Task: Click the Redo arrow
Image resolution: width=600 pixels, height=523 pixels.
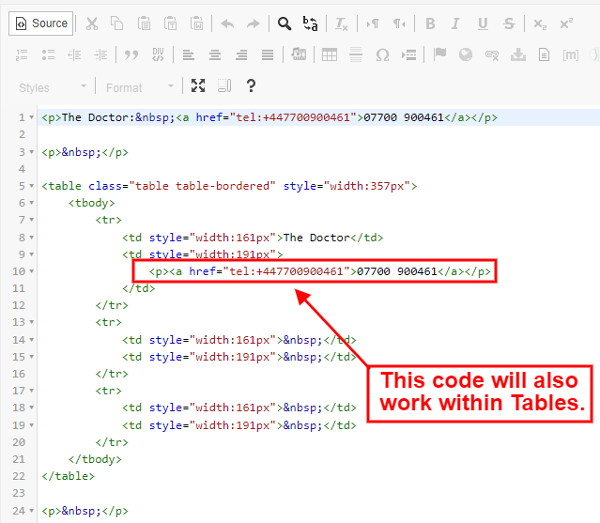Action: 253,24
